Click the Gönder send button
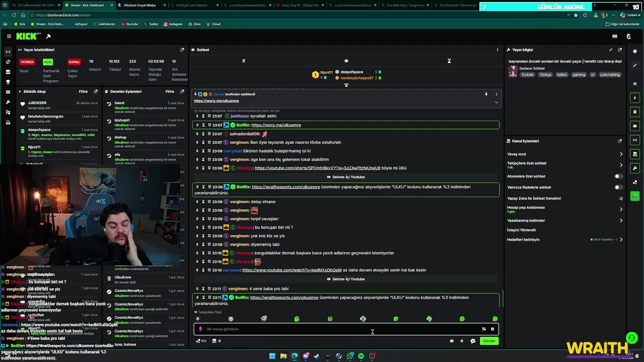 pos(489,341)
